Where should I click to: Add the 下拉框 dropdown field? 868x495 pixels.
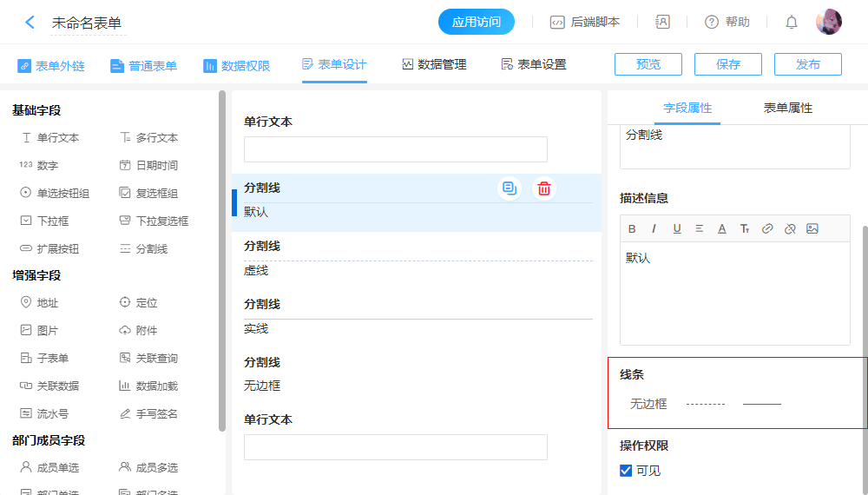pos(44,221)
